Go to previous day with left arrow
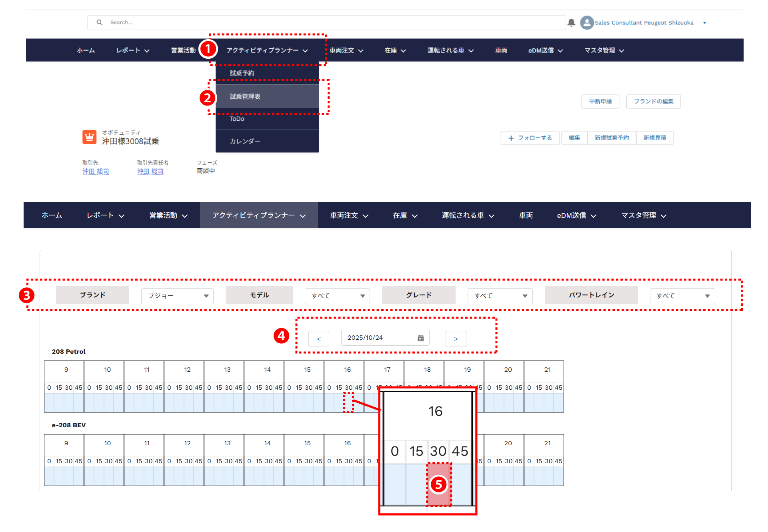The height and width of the screenshot is (532, 768). click(318, 339)
